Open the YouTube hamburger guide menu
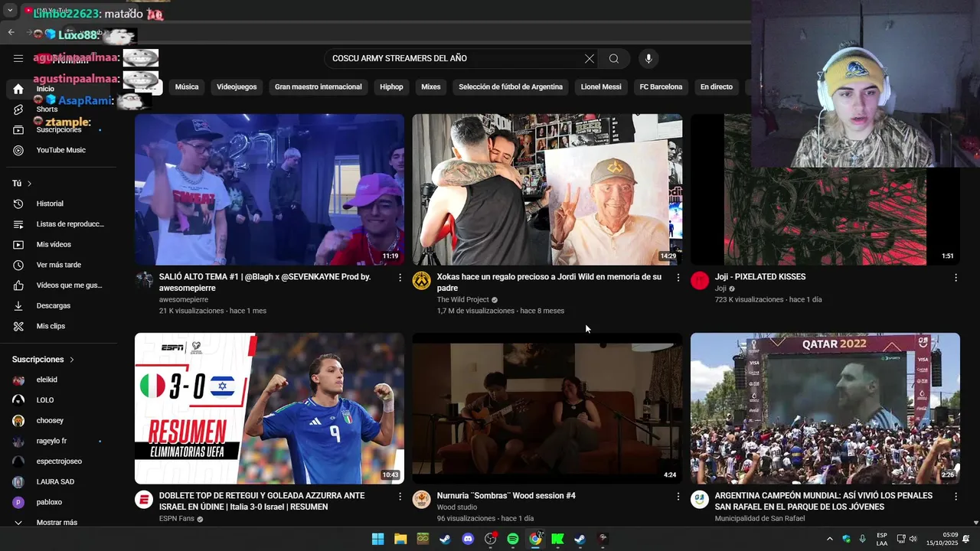 [x=18, y=58]
